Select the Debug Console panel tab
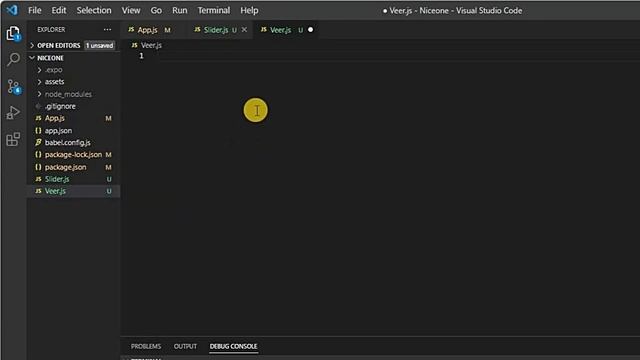 pyautogui.click(x=233, y=346)
